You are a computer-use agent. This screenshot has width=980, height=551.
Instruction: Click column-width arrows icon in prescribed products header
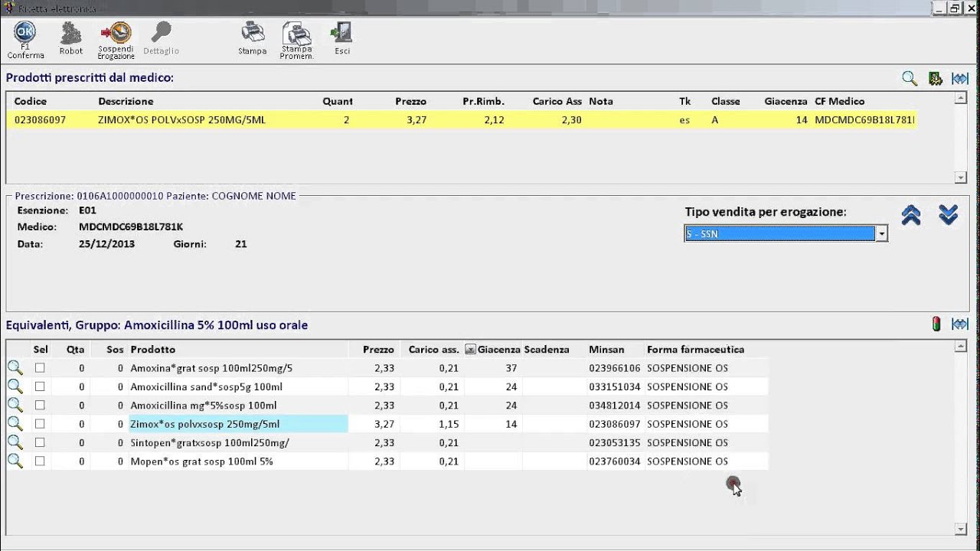click(959, 78)
